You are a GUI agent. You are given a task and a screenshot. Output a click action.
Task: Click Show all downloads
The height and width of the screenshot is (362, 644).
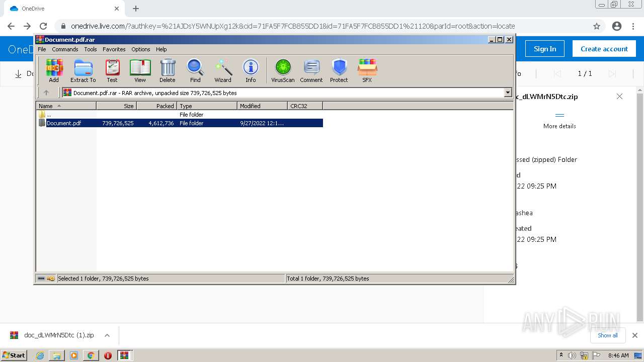(x=608, y=335)
